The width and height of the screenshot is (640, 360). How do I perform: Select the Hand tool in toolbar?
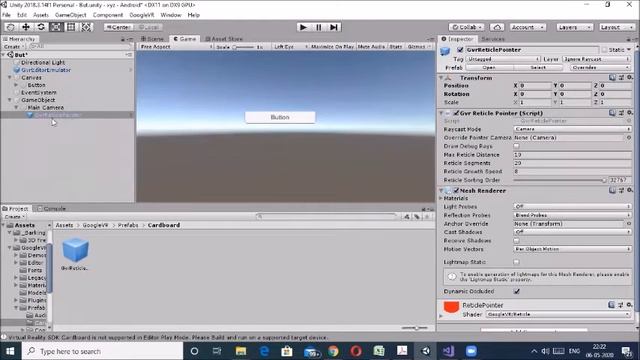tap(11, 27)
